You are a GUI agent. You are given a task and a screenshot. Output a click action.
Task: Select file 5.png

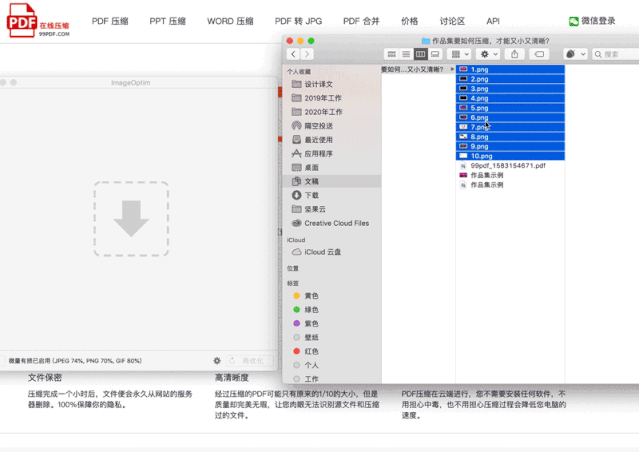tap(510, 108)
